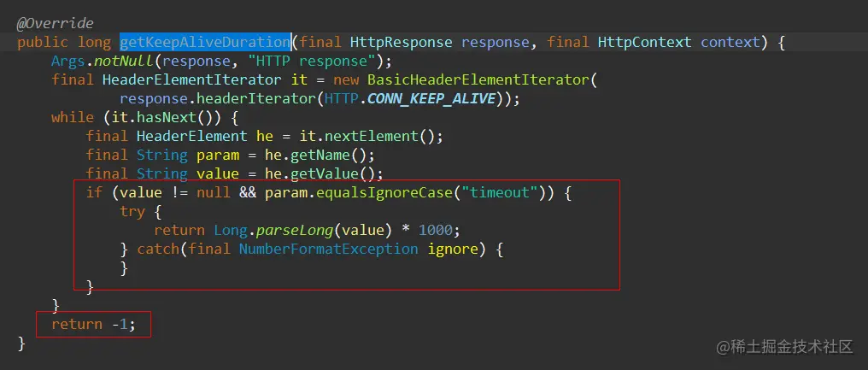Click the NumberFormatException type

click(x=328, y=249)
